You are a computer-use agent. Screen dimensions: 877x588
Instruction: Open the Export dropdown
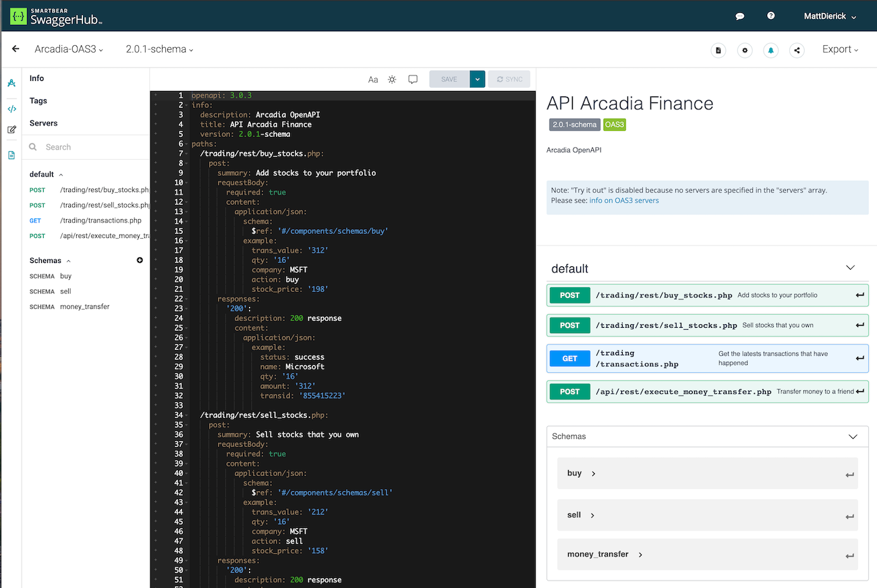point(841,49)
